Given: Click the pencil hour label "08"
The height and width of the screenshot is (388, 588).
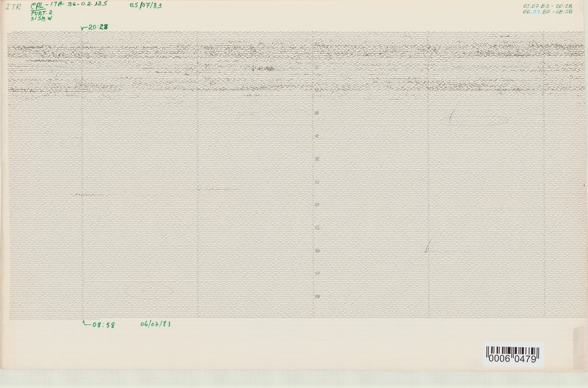Looking at the screenshot, I should coord(317,296).
